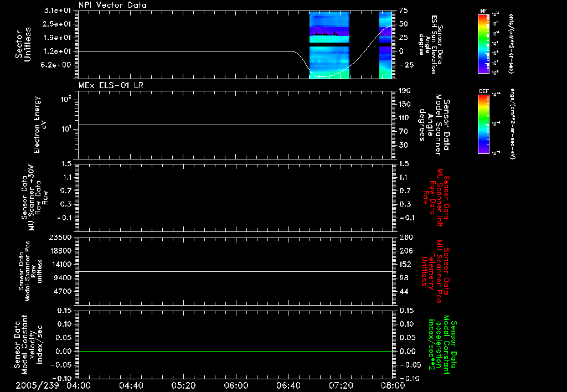Select the 'NPI Vector Data' panel title
Viewport: 567px width, 392px height.
pyautogui.click(x=112, y=5)
